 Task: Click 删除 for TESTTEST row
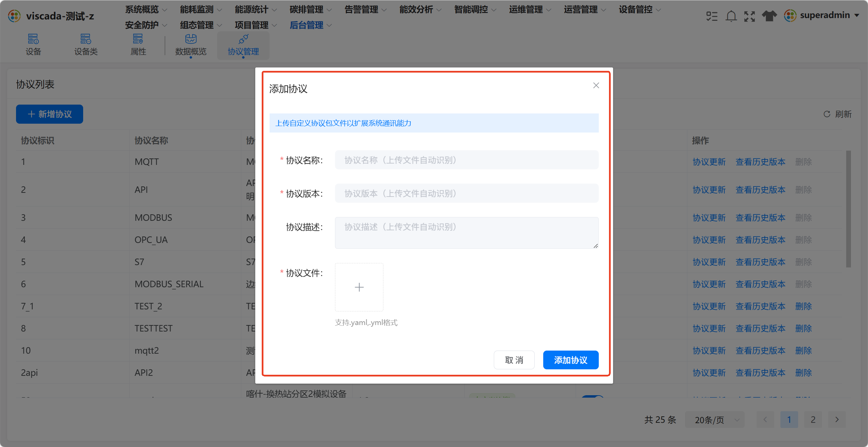(x=804, y=328)
